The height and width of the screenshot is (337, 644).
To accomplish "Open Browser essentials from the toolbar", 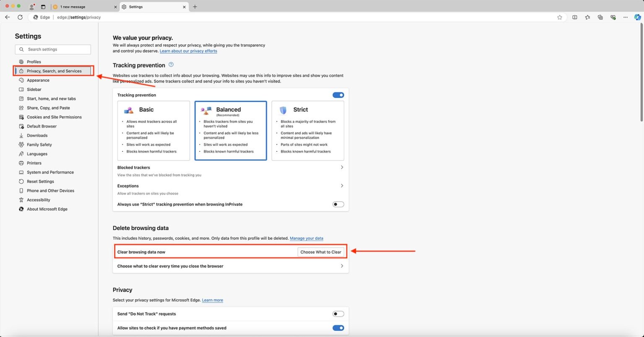I will tap(613, 17).
